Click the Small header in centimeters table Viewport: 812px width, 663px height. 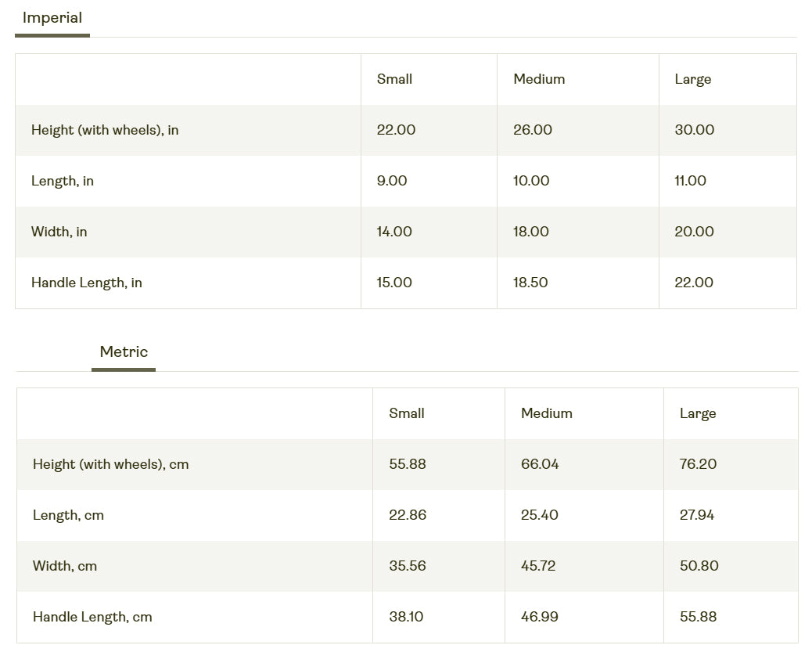pyautogui.click(x=407, y=413)
